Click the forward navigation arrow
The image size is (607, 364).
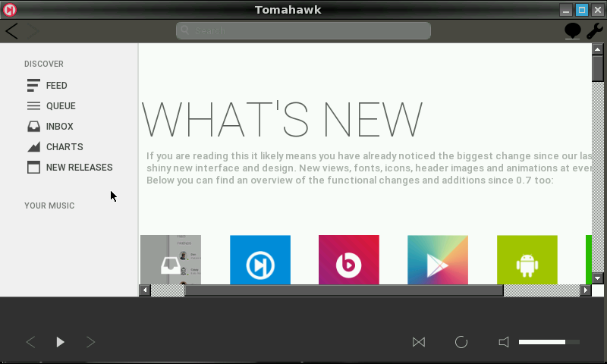(x=33, y=31)
